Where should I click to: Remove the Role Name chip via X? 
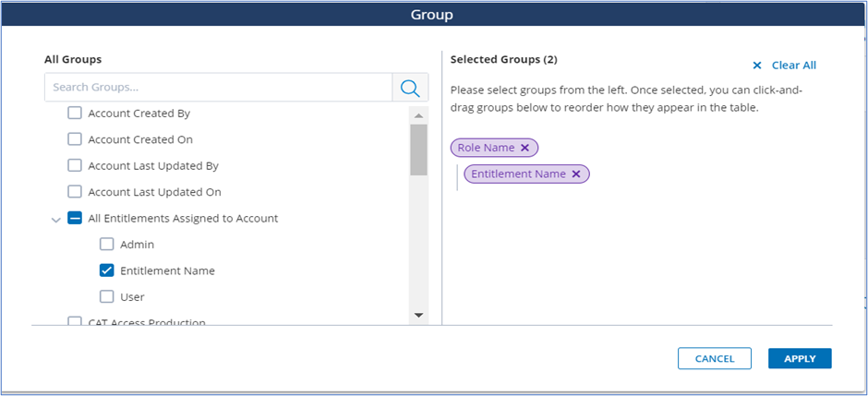click(x=524, y=148)
